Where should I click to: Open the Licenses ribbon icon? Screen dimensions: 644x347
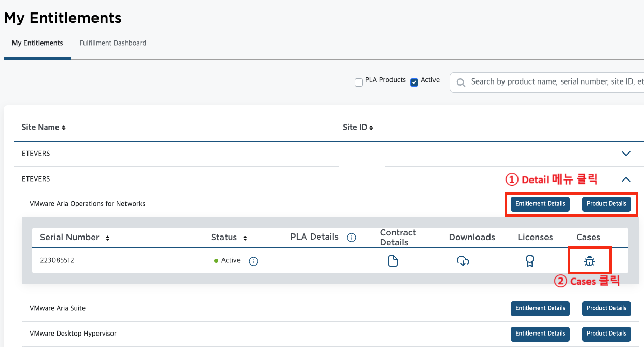(x=529, y=261)
